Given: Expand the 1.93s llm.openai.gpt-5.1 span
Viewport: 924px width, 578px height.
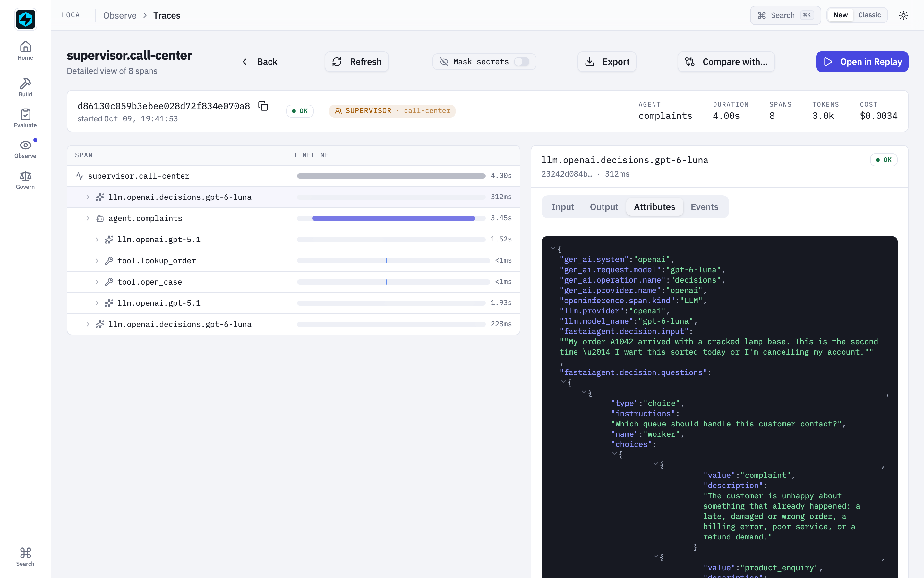Looking at the screenshot, I should [97, 303].
